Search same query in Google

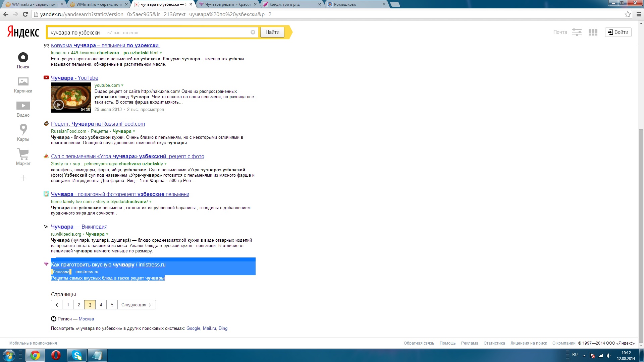pos(193,328)
